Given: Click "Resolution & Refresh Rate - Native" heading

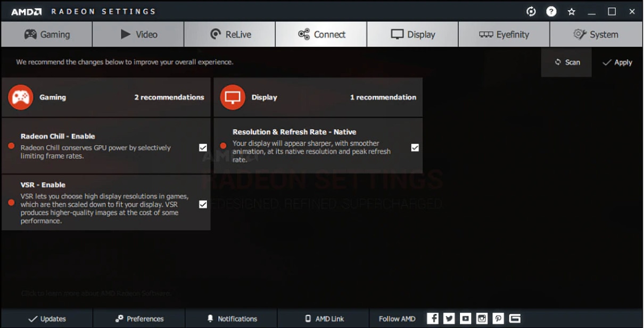Looking at the screenshot, I should tap(294, 132).
